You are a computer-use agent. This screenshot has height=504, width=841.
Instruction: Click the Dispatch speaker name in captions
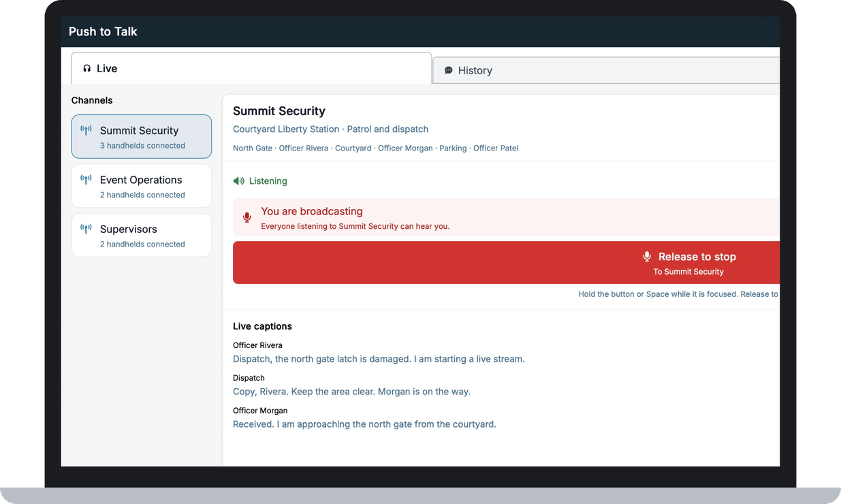pos(249,378)
